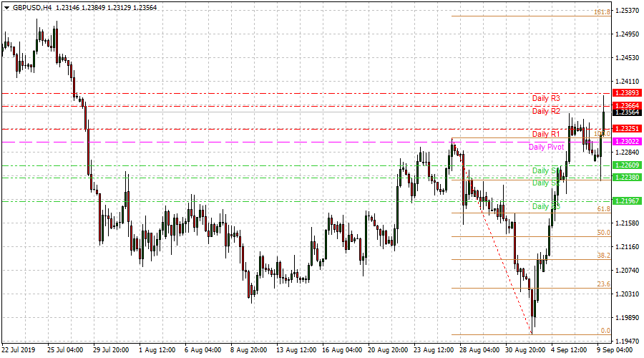Select the green 1.21967 price tag
The height and width of the screenshot is (358, 644).
point(626,200)
